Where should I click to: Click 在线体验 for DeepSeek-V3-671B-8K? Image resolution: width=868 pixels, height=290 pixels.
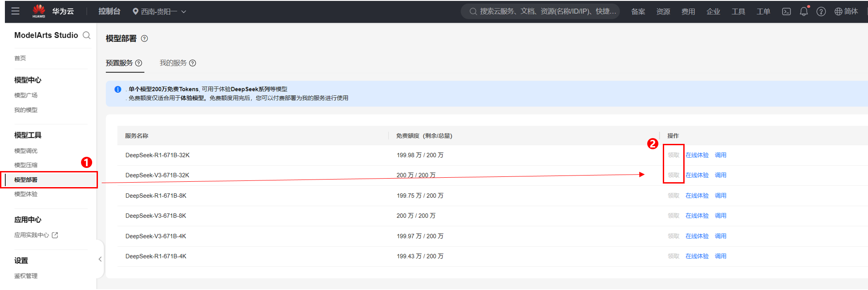pyautogui.click(x=697, y=216)
